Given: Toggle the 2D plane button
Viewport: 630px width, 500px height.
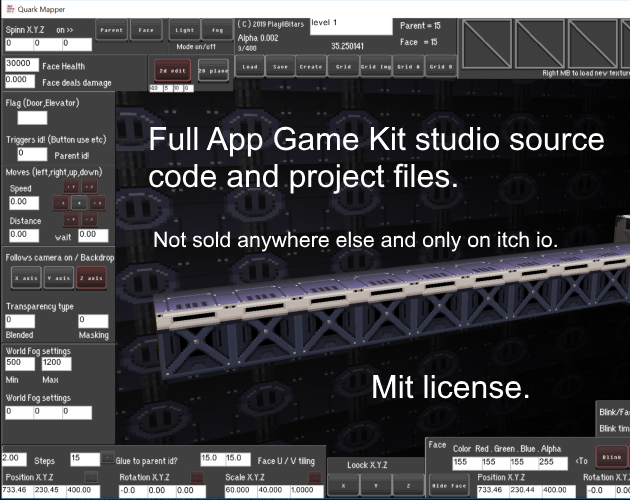Looking at the screenshot, I should tap(213, 71).
